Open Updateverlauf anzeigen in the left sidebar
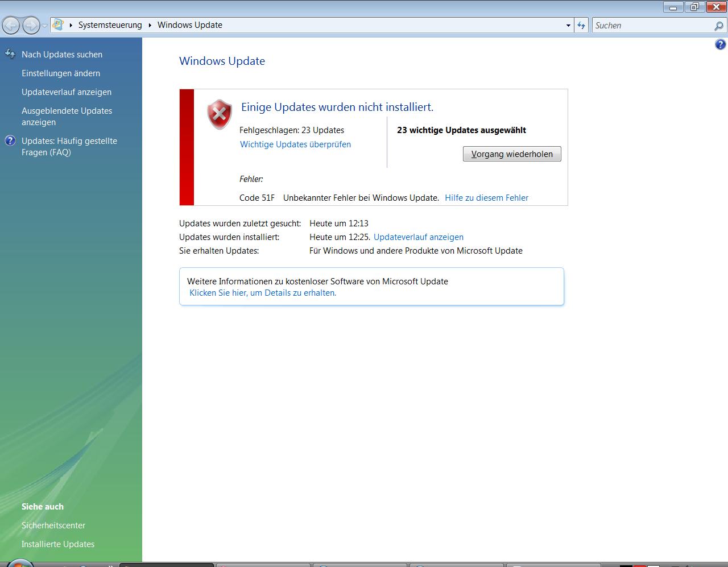This screenshot has height=567, width=728. point(67,92)
